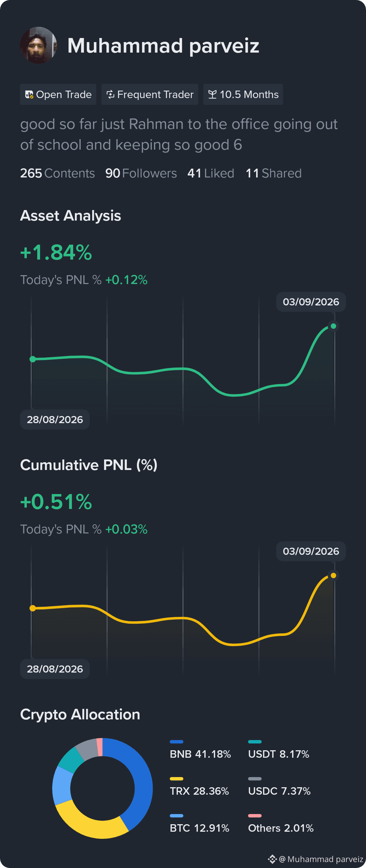
Task: Click the 03/09/2026 label on Asset chart
Action: [311, 302]
